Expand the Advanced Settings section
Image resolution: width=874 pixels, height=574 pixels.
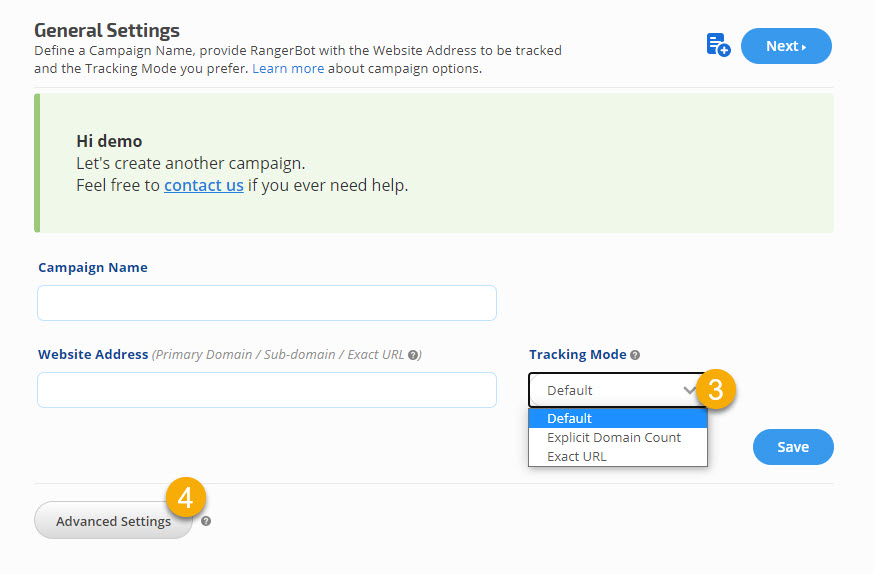pos(113,521)
